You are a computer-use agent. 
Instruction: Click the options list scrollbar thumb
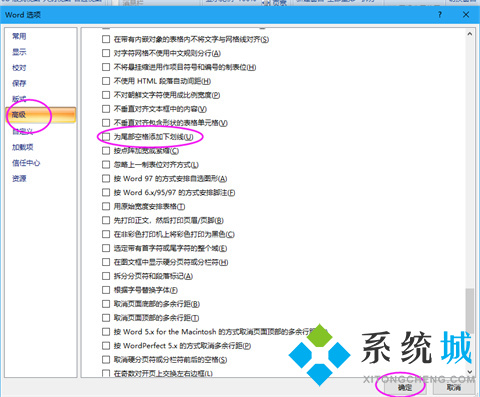(470, 311)
